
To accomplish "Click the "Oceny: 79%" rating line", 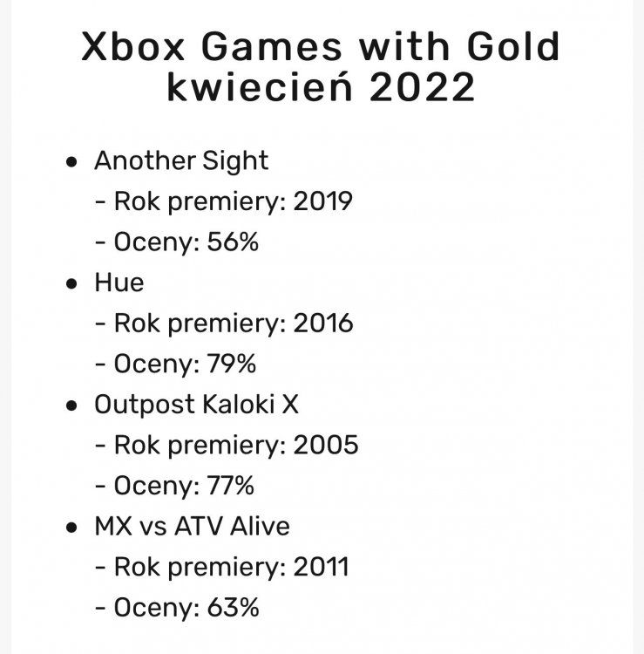I will point(186,364).
